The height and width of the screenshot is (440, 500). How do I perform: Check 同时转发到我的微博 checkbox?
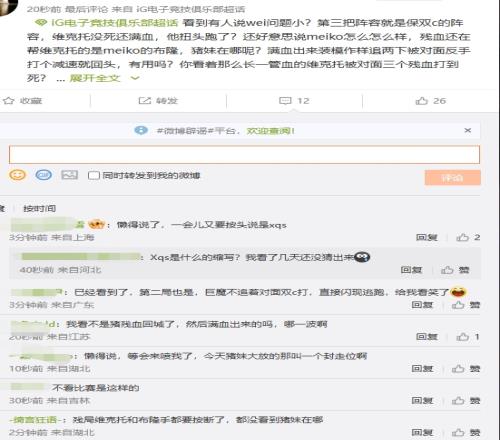click(x=94, y=175)
